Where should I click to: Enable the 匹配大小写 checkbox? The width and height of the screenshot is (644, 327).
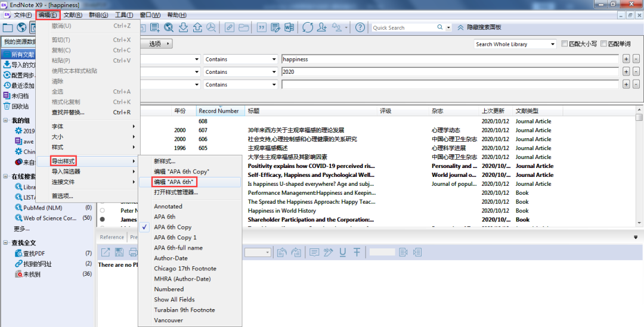coord(564,44)
